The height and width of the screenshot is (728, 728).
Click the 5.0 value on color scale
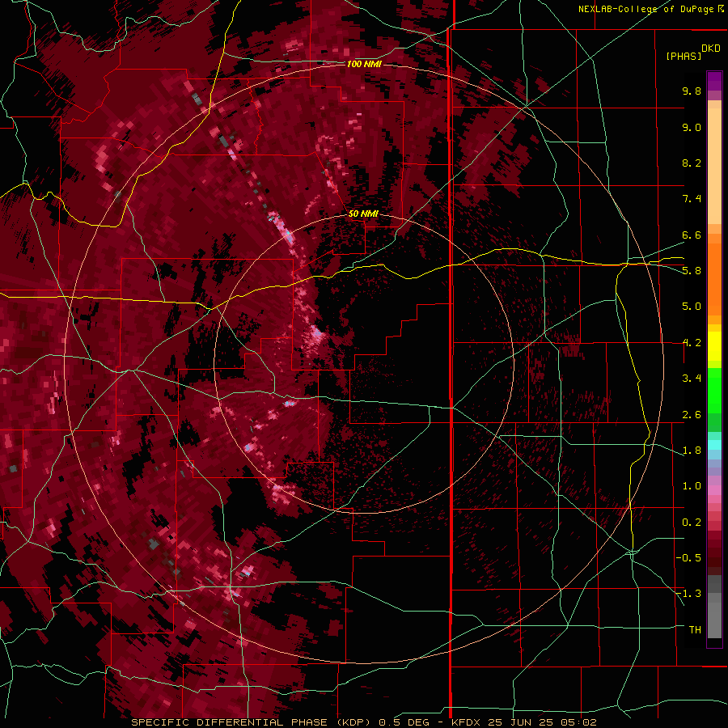tap(692, 307)
